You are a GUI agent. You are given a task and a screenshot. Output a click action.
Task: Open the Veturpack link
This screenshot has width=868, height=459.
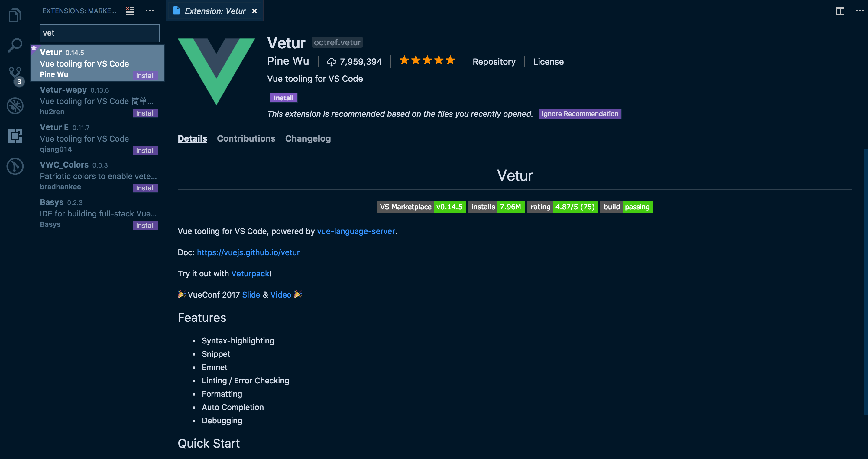click(250, 274)
